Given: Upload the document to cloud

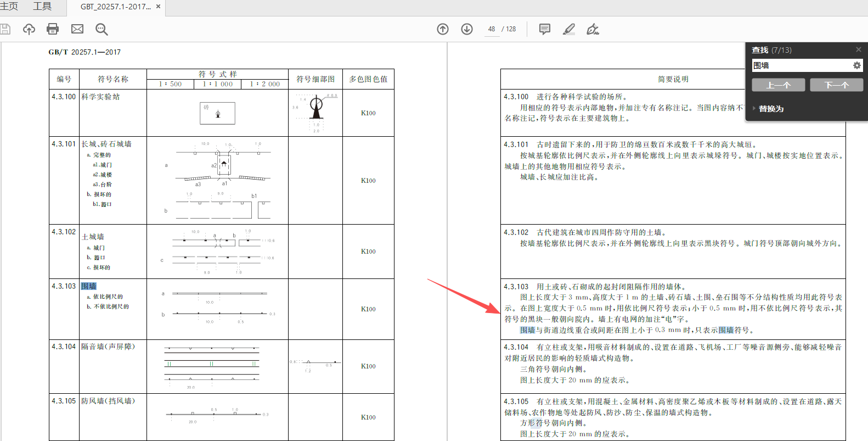Looking at the screenshot, I should 29,29.
